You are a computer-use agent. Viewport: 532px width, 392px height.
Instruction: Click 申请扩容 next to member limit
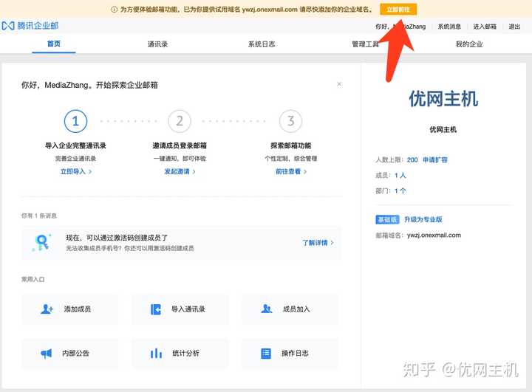[435, 159]
